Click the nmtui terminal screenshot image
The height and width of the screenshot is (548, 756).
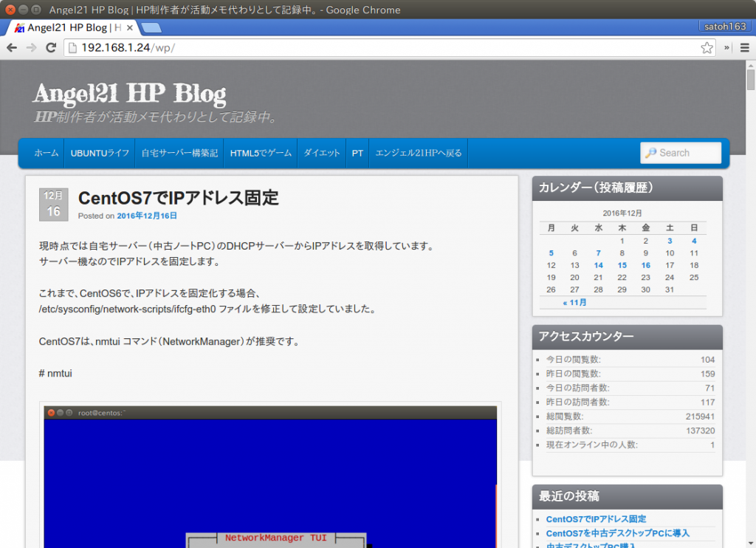(270, 476)
